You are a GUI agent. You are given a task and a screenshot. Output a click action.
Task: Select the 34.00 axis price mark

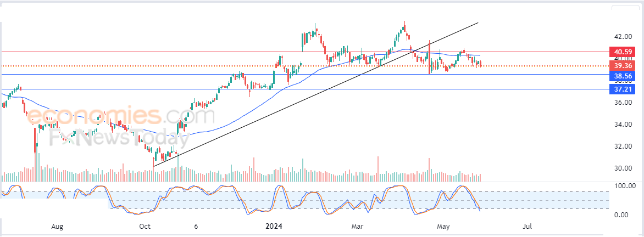(623, 124)
